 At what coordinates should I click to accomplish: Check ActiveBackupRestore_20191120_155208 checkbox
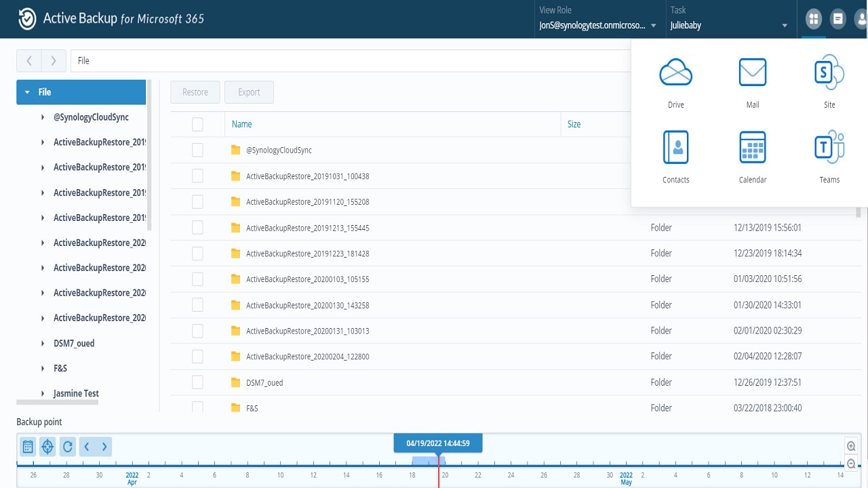[197, 202]
